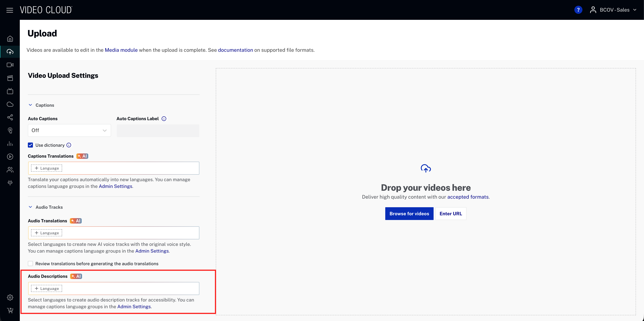Open the Analytics bar-chart icon
This screenshot has width=644, height=321.
(x=10, y=144)
